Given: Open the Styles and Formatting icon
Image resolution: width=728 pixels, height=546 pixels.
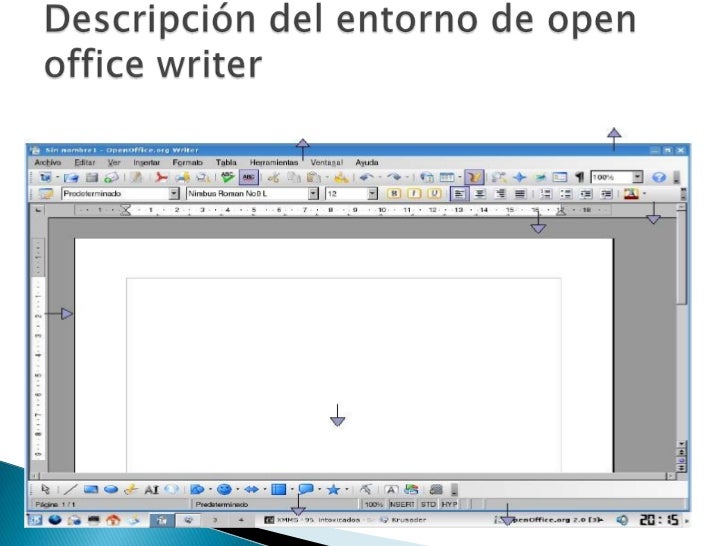Looking at the screenshot, I should click(46, 194).
